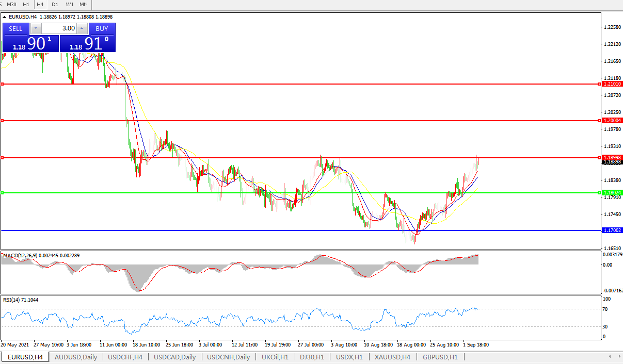
Task: Select the blue 1.17002 support line label
Action: 613,230
